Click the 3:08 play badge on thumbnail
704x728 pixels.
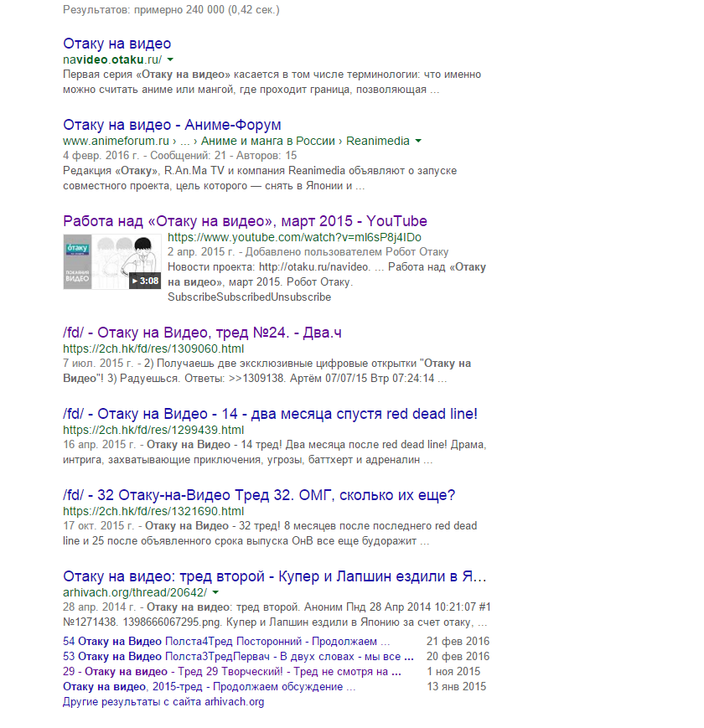145,281
